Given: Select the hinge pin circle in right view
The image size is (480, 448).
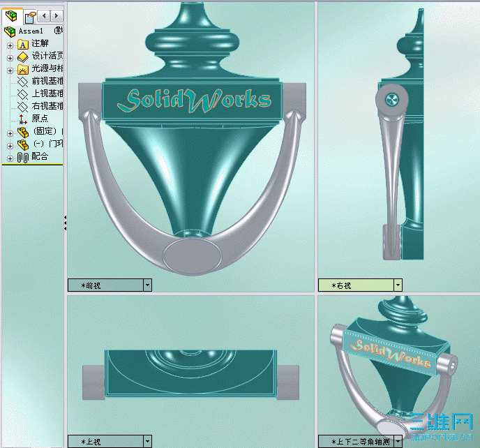Looking at the screenshot, I should 392,100.
